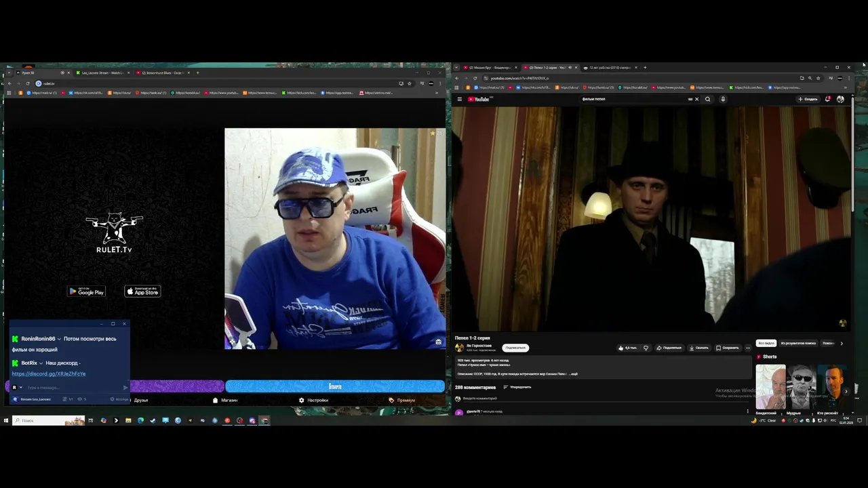The height and width of the screenshot is (488, 868).
Task: Open the three-dot more actions under video
Action: [x=748, y=348]
